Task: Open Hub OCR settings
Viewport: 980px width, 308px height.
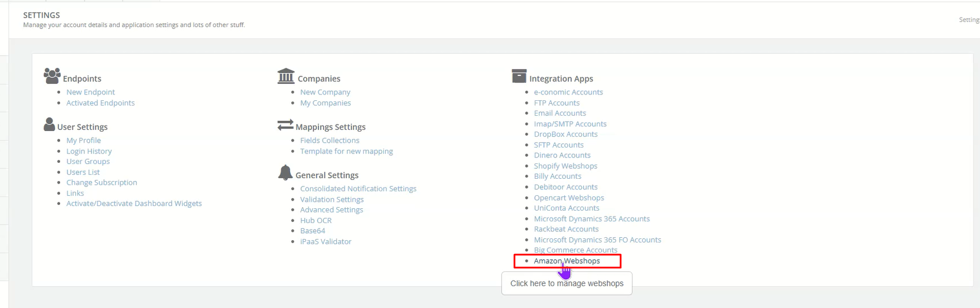Action: [315, 221]
